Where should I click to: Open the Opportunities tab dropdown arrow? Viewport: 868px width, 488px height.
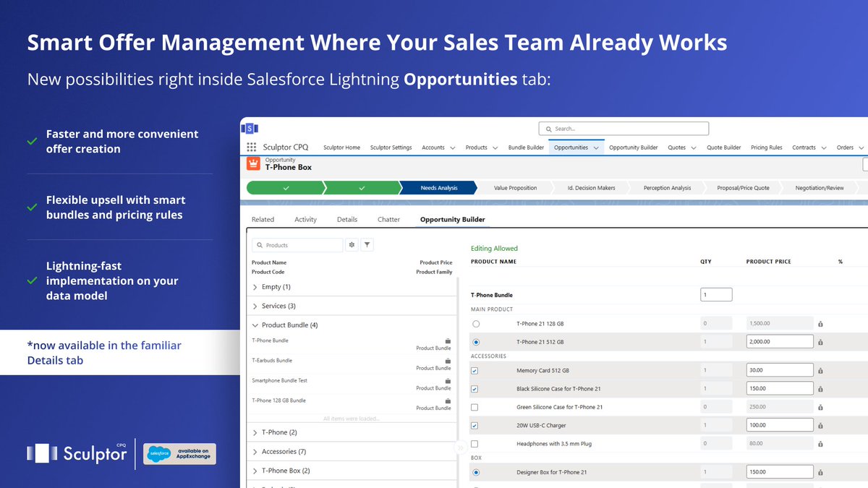596,147
